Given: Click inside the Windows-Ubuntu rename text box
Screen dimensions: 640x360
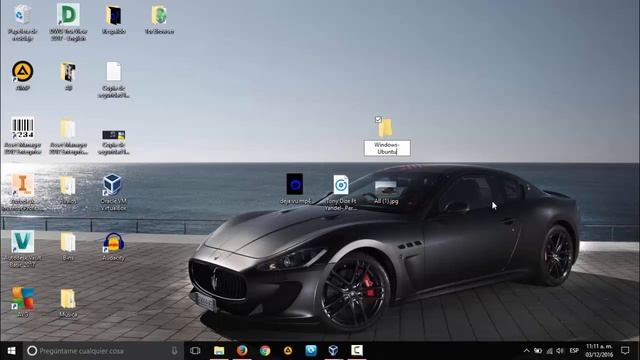Looking at the screenshot, I should (x=387, y=148).
